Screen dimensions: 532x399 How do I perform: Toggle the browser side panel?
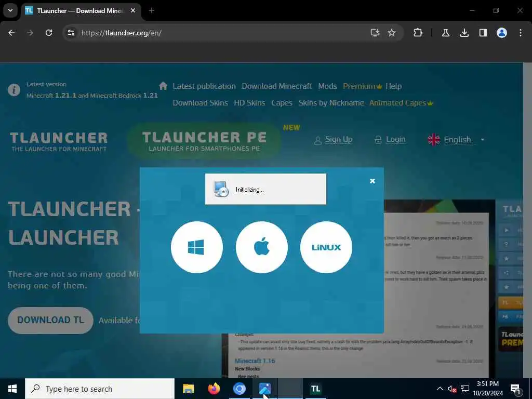tap(483, 33)
